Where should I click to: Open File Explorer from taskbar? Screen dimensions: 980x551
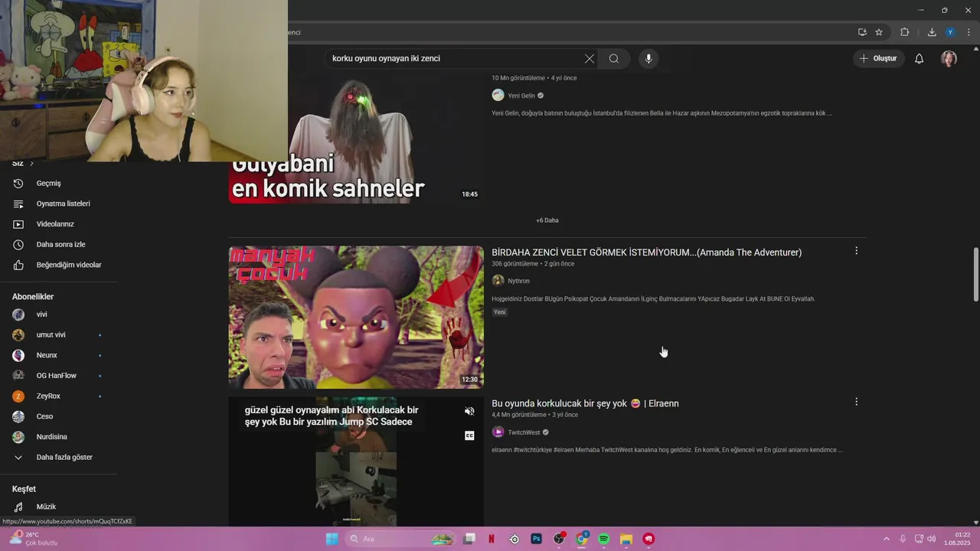coord(626,539)
